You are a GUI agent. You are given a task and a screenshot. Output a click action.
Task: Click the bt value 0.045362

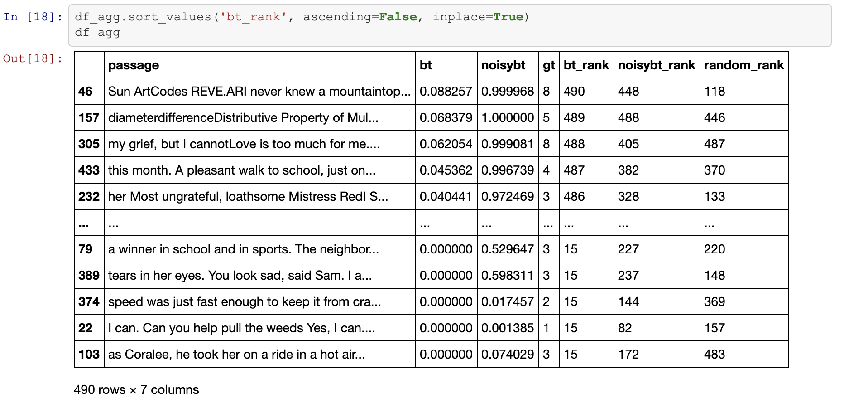pos(446,170)
